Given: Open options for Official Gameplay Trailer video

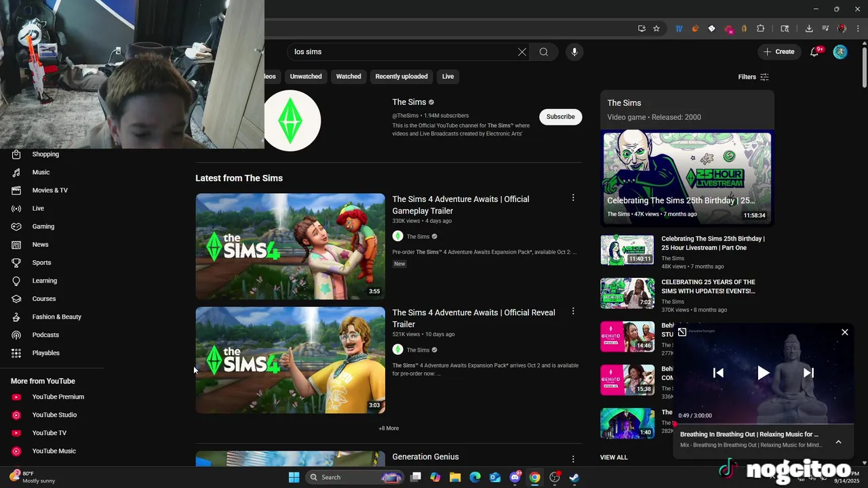Looking at the screenshot, I should pyautogui.click(x=573, y=198).
